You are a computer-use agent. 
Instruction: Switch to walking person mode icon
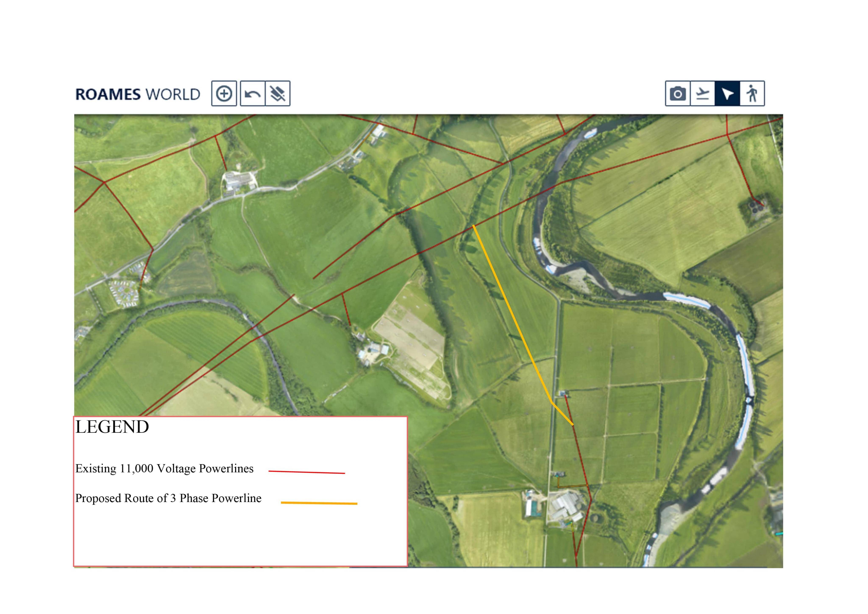click(x=752, y=93)
